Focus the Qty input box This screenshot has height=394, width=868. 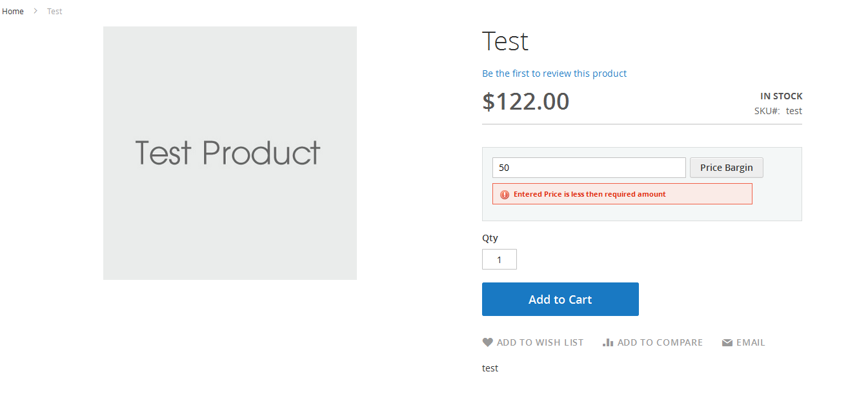(x=499, y=259)
